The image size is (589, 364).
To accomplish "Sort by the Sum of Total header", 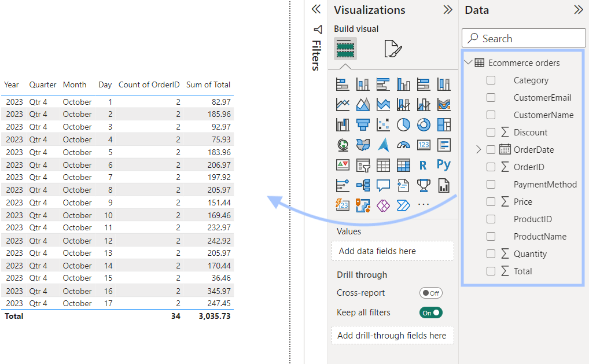I will (x=208, y=85).
